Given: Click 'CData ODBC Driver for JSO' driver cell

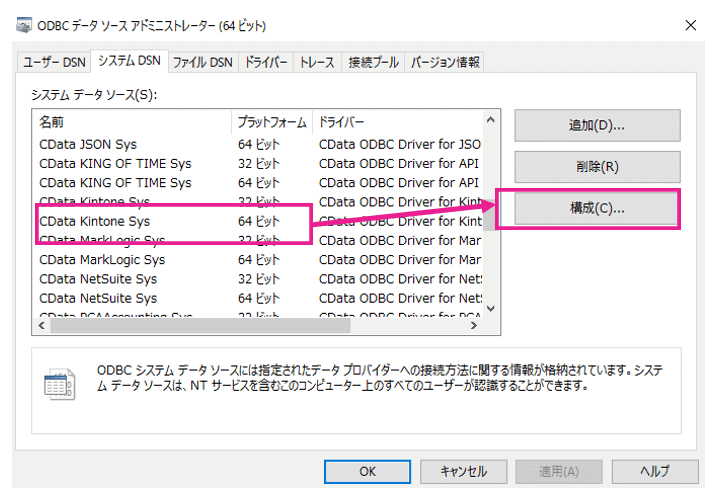Looking at the screenshot, I should coord(399,145).
